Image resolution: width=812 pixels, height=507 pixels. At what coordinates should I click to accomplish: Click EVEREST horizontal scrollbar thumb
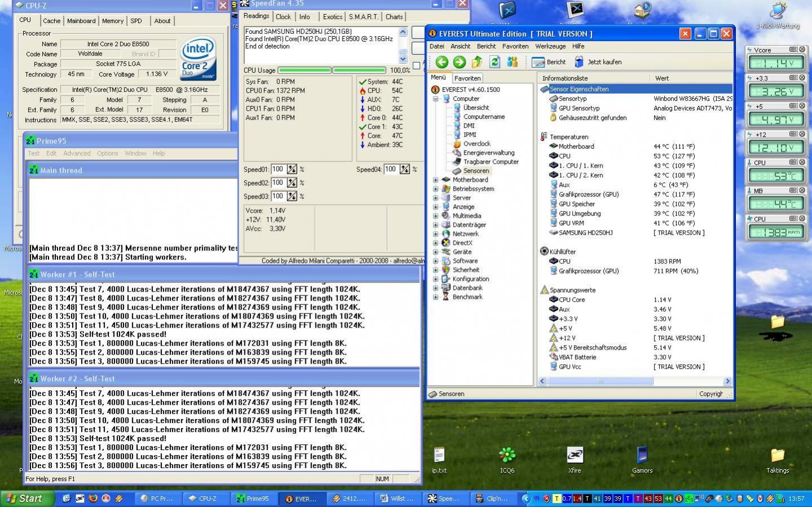click(x=600, y=381)
